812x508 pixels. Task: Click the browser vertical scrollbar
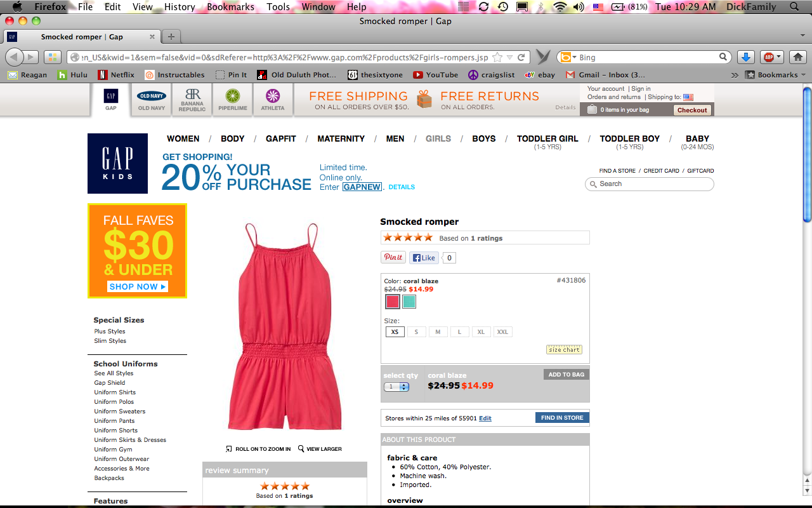pos(807,154)
